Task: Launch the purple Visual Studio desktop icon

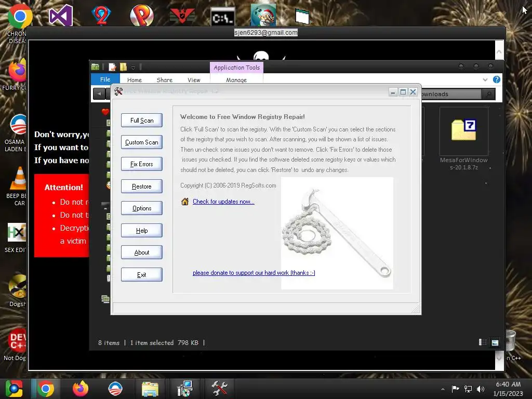Action: [x=60, y=15]
